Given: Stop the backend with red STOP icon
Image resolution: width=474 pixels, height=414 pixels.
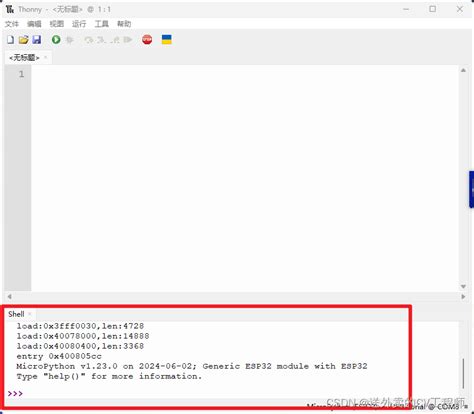Looking at the screenshot, I should 147,40.
